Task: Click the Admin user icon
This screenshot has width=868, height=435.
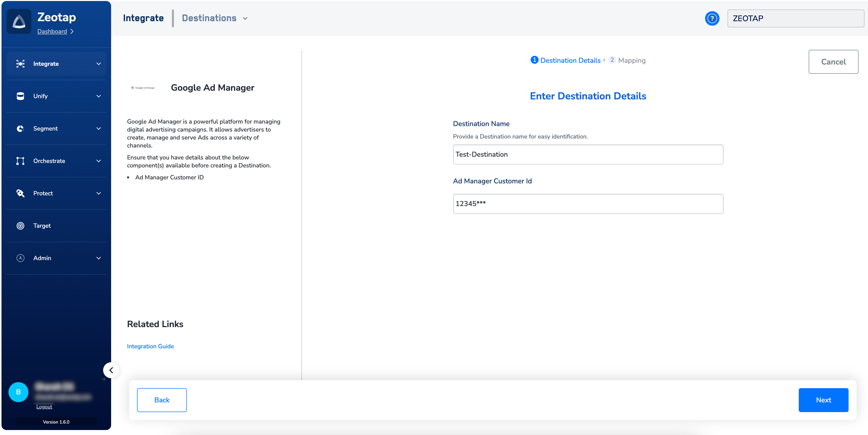Action: 20,258
